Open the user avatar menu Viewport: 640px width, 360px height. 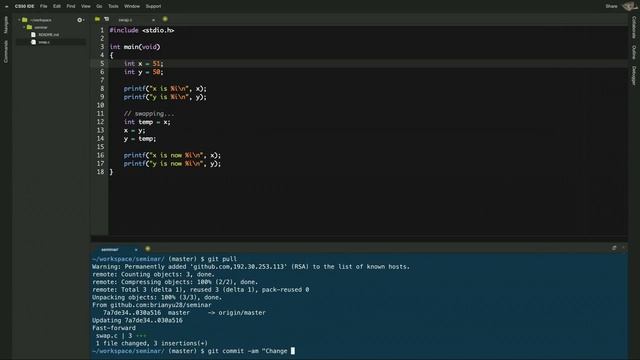[629, 6]
